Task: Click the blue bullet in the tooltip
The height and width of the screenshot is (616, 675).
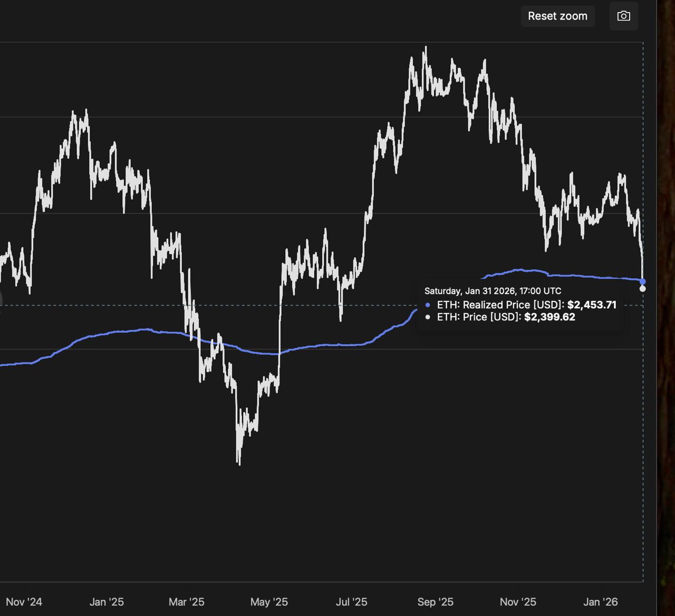Action: [x=428, y=305]
